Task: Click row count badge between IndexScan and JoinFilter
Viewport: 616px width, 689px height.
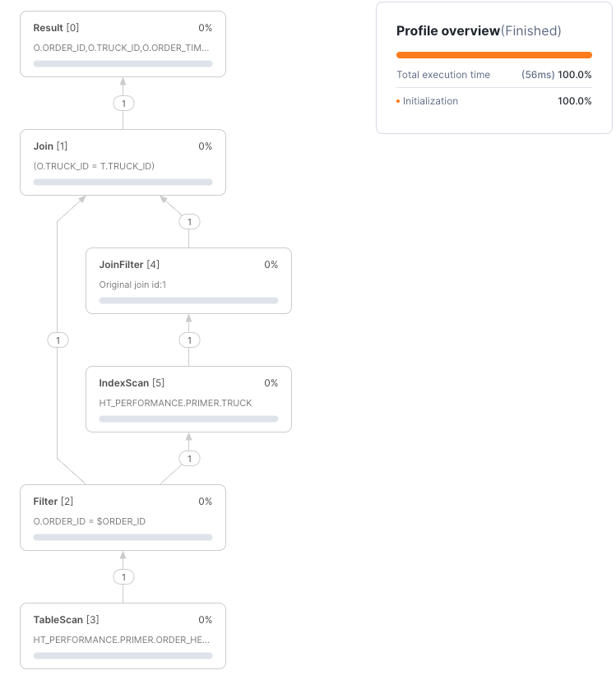Action: pos(189,340)
